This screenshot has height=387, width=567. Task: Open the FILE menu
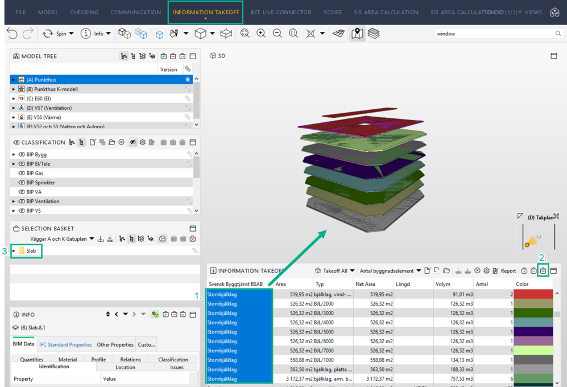[x=21, y=12]
